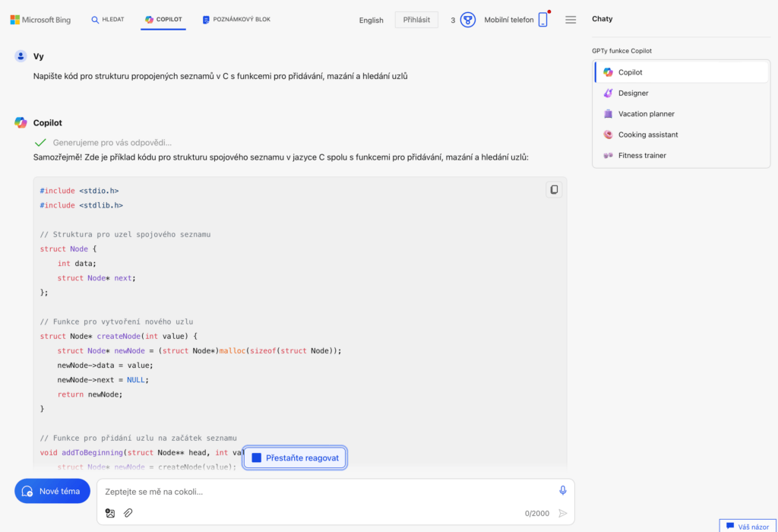
Task: Open the hamburger menu
Action: pos(571,20)
